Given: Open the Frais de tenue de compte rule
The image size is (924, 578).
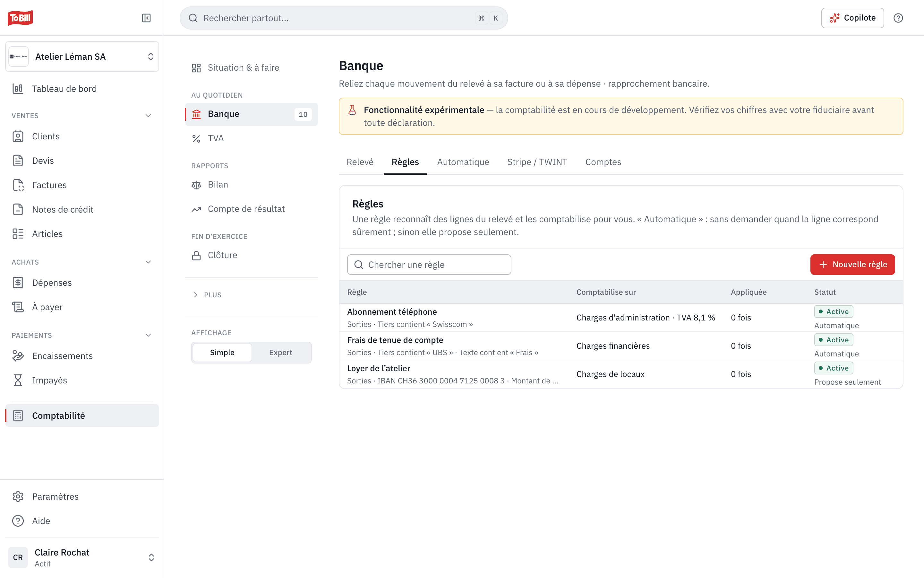Looking at the screenshot, I should click(x=621, y=346).
